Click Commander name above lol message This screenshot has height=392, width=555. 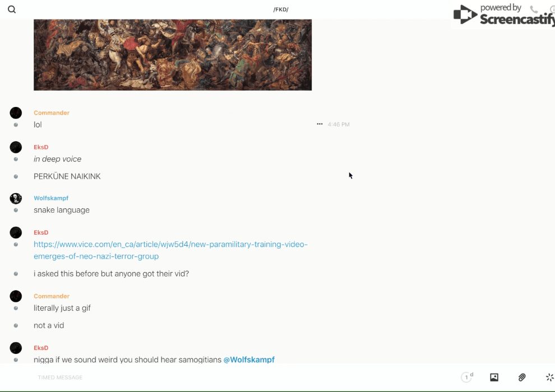point(52,113)
